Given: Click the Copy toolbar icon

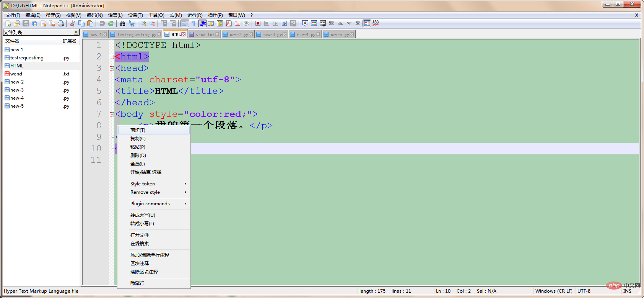Looking at the screenshot, I should 81,23.
